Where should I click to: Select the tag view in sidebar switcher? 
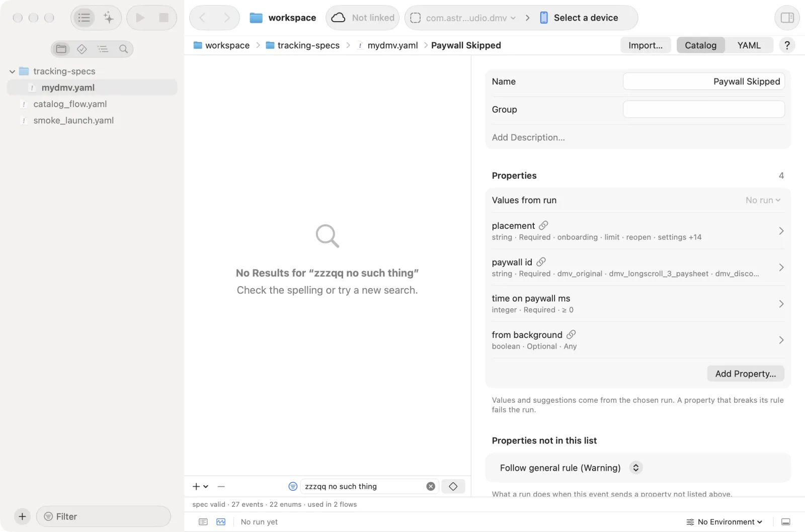82,49
